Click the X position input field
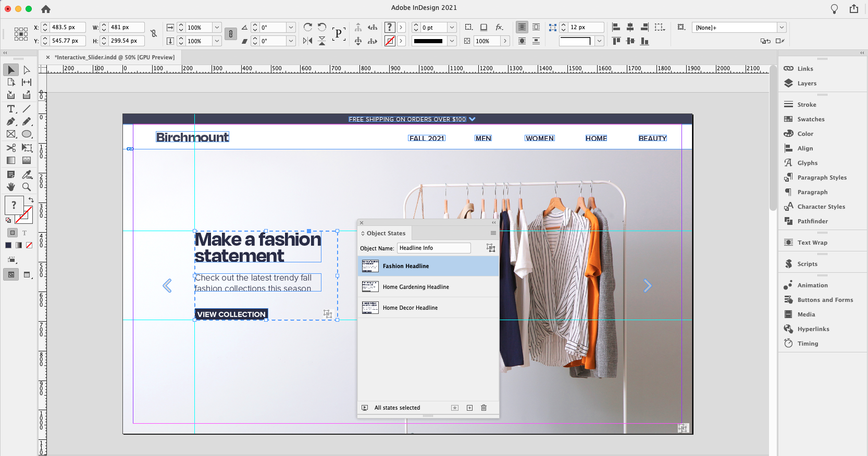The width and height of the screenshot is (868, 456). tap(67, 27)
